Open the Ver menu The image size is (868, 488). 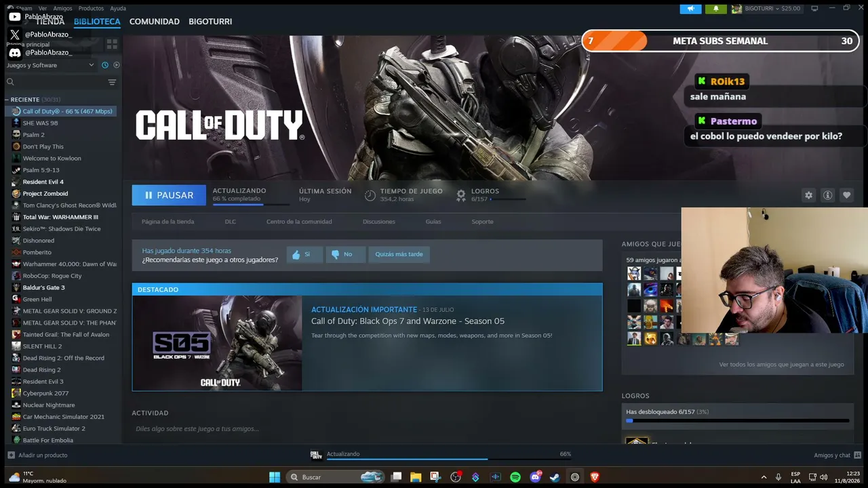click(43, 8)
